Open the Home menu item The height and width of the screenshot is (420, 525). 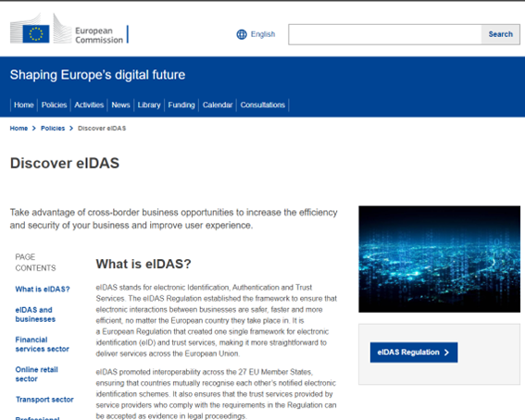point(24,105)
